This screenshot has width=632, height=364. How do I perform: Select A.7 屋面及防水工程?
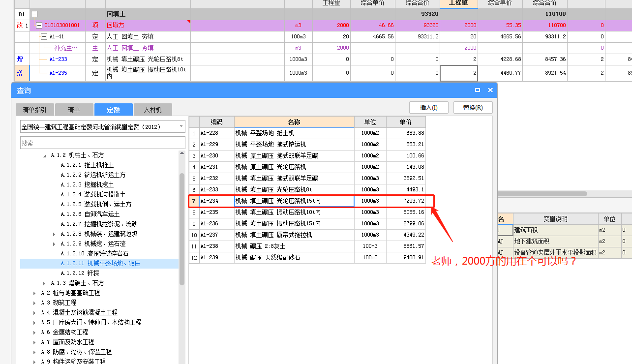[67, 342]
